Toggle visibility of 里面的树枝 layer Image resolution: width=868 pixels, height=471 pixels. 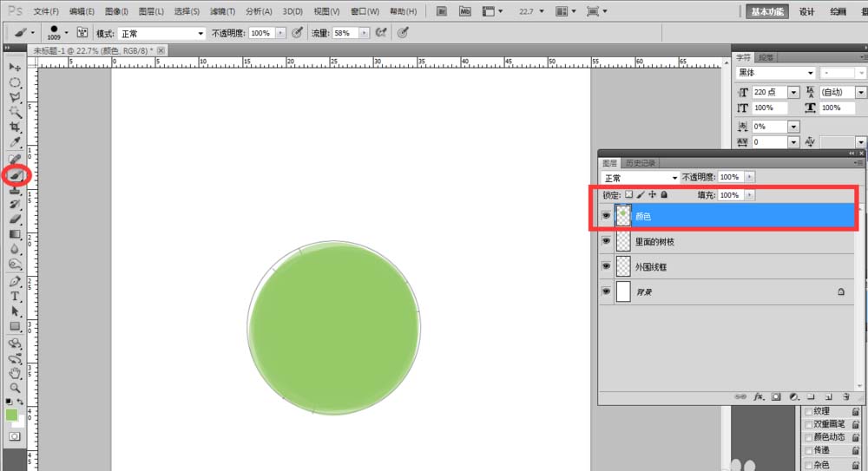click(x=606, y=242)
